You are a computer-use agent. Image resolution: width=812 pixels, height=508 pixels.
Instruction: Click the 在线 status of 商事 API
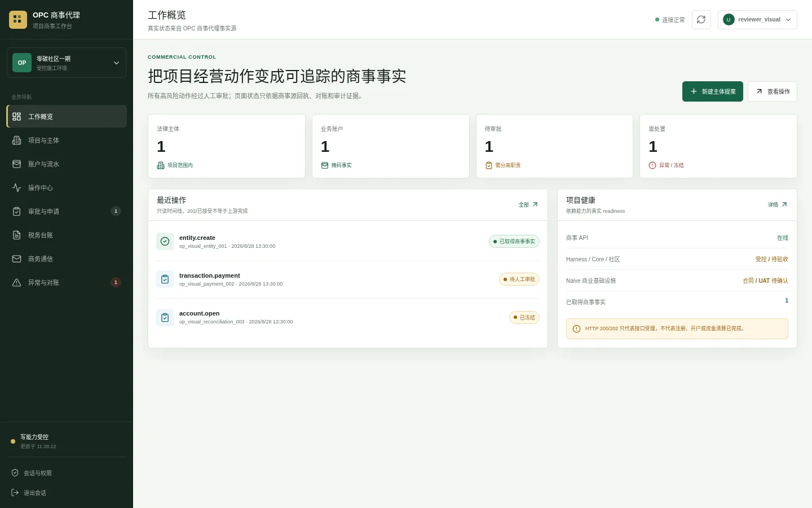(x=783, y=238)
